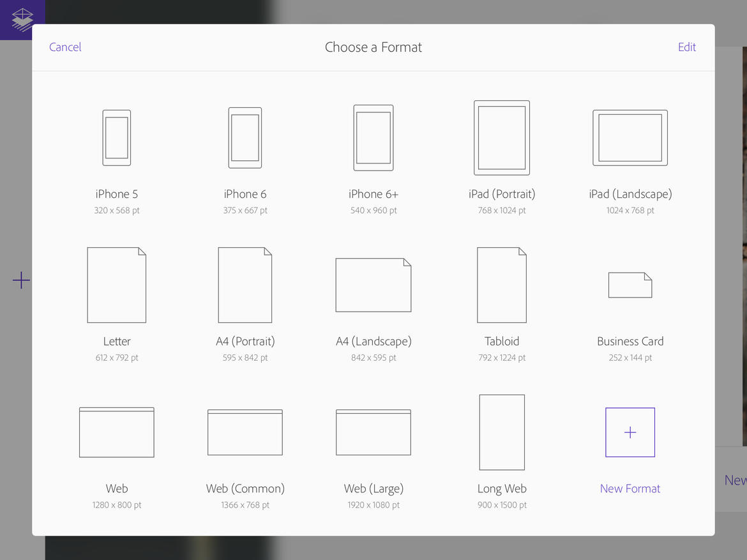Click the iPad (Portrait) label text
Screen dimensions: 747x560
click(x=502, y=194)
